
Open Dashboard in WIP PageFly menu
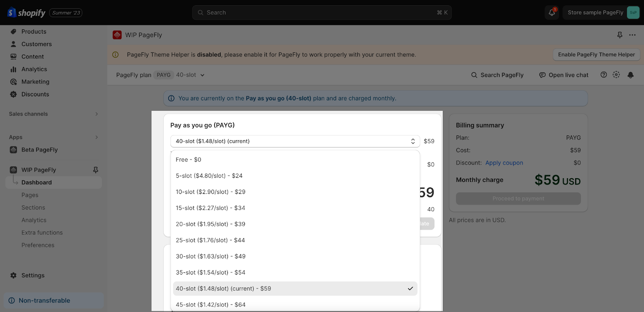coord(54,182)
